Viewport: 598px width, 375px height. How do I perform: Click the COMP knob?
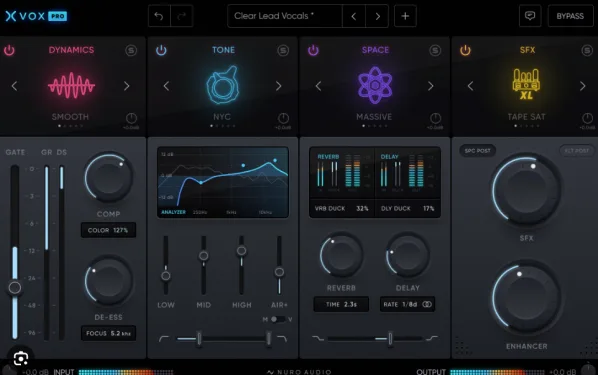(x=109, y=177)
